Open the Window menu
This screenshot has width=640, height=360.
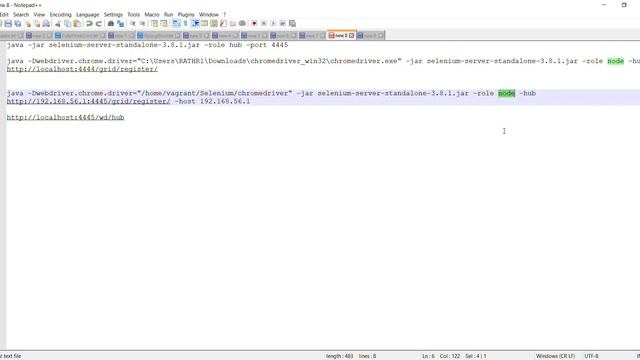(x=209, y=15)
